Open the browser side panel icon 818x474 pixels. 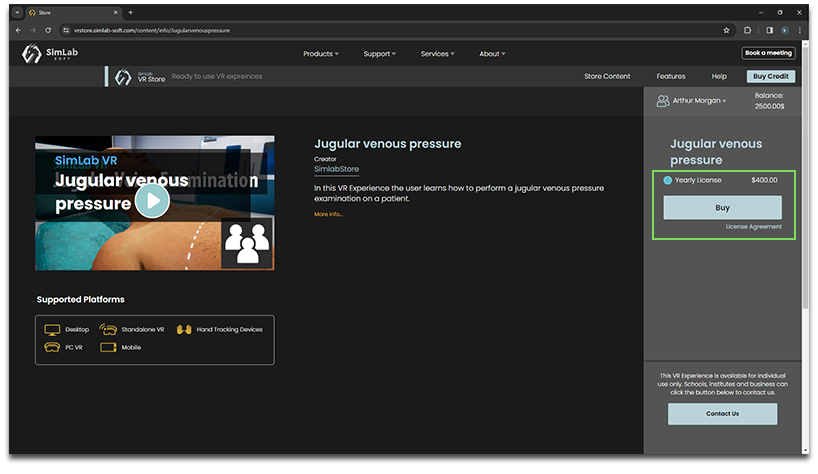coord(769,30)
